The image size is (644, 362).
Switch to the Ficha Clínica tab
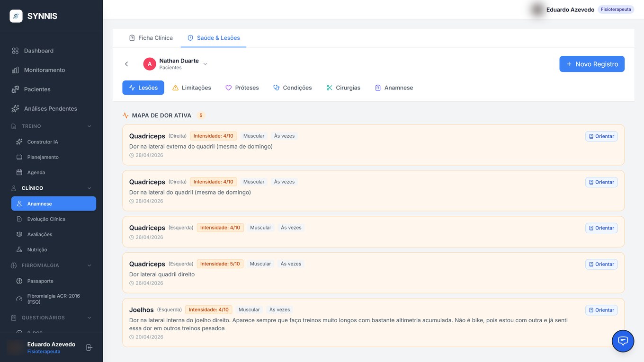pyautogui.click(x=151, y=38)
